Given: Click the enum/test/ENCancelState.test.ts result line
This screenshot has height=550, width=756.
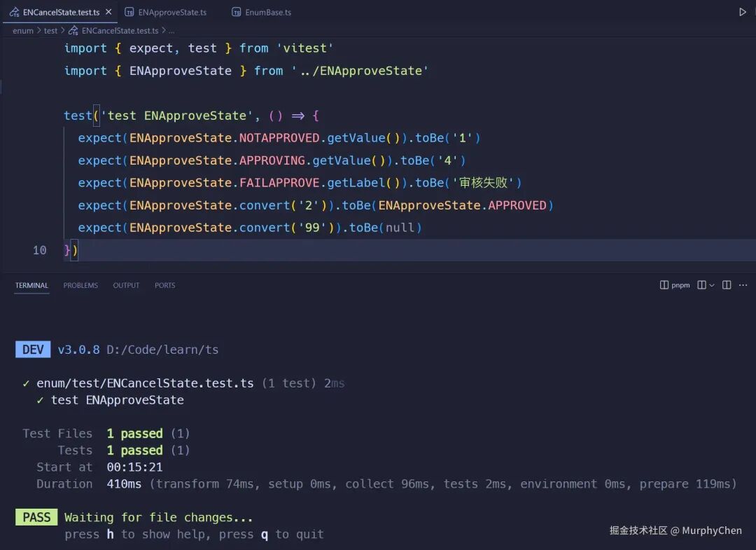Looking at the screenshot, I should pos(183,383).
